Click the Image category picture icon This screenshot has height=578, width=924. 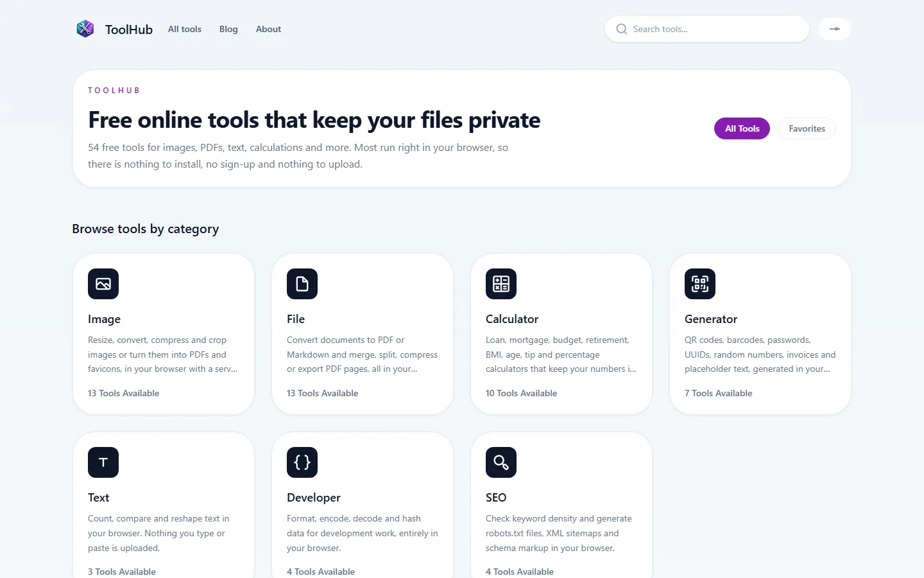pos(103,284)
